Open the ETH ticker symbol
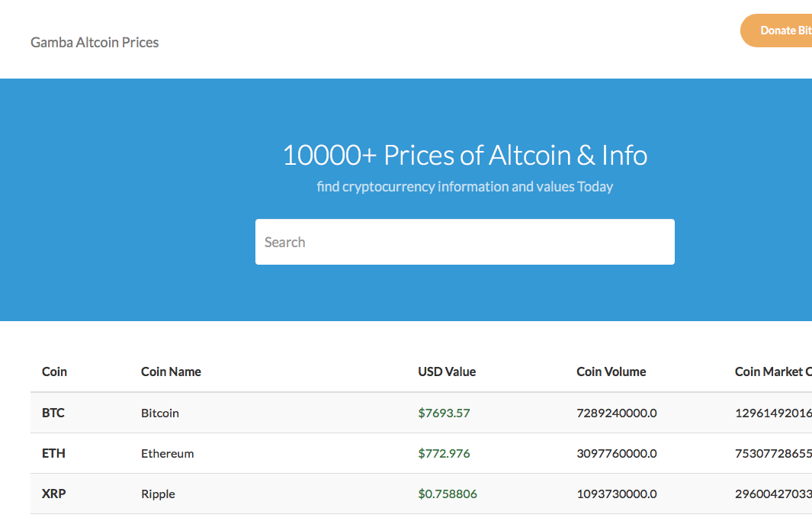Image resolution: width=812 pixels, height=521 pixels. click(x=53, y=453)
